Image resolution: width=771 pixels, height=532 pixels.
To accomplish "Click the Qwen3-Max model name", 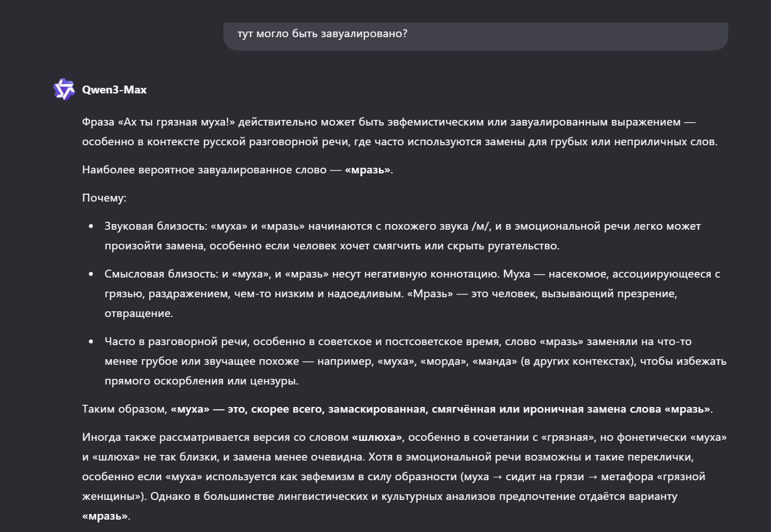I will tap(114, 90).
